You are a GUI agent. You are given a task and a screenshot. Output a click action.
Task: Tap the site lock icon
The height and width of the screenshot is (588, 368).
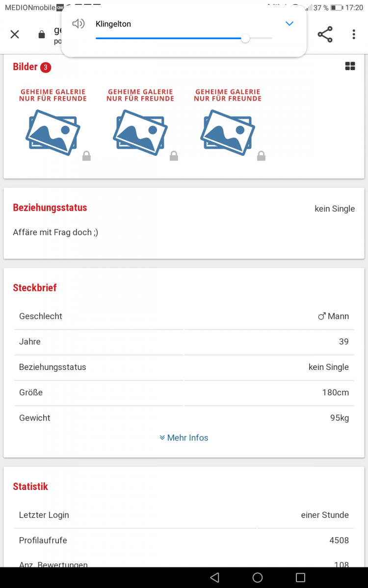tap(42, 34)
